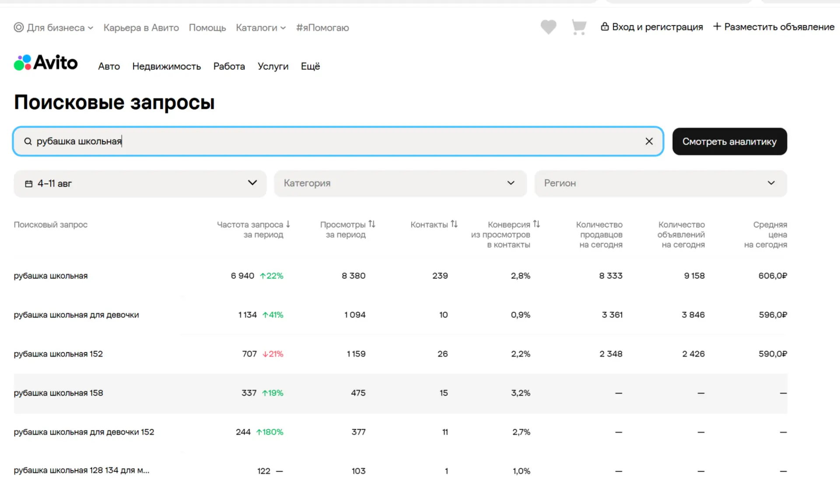This screenshot has width=840, height=504.
Task: Click the 3 846 listings count
Action: click(693, 315)
